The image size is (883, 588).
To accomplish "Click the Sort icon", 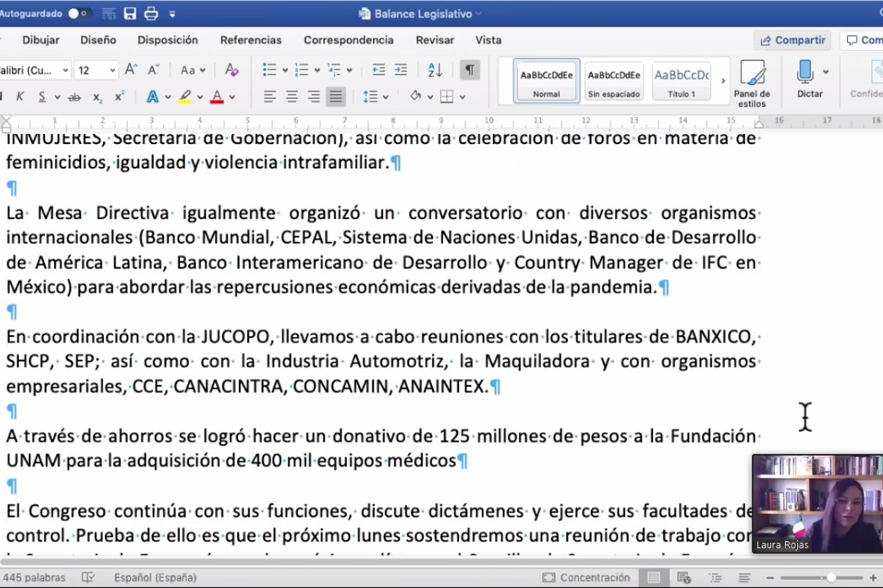I will 435,70.
